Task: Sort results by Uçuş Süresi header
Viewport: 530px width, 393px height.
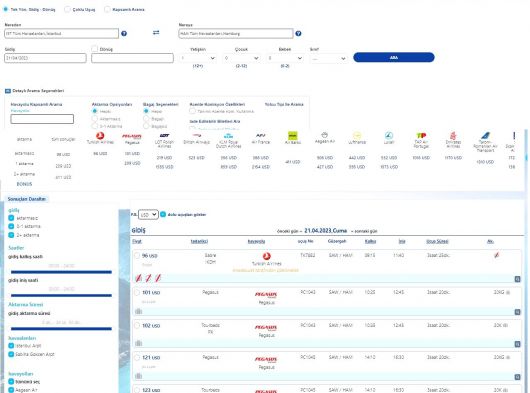Action: pyautogui.click(x=437, y=241)
